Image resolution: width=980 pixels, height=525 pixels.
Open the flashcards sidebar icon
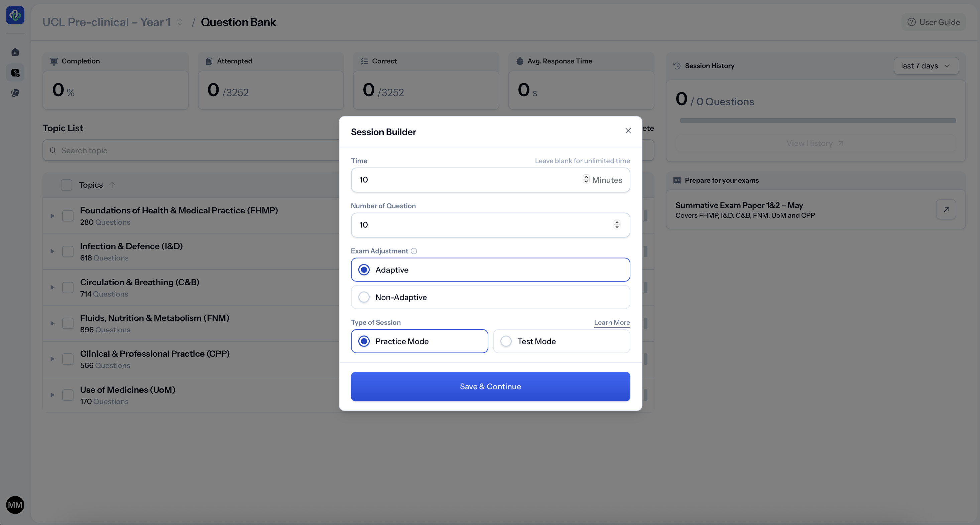click(x=15, y=93)
